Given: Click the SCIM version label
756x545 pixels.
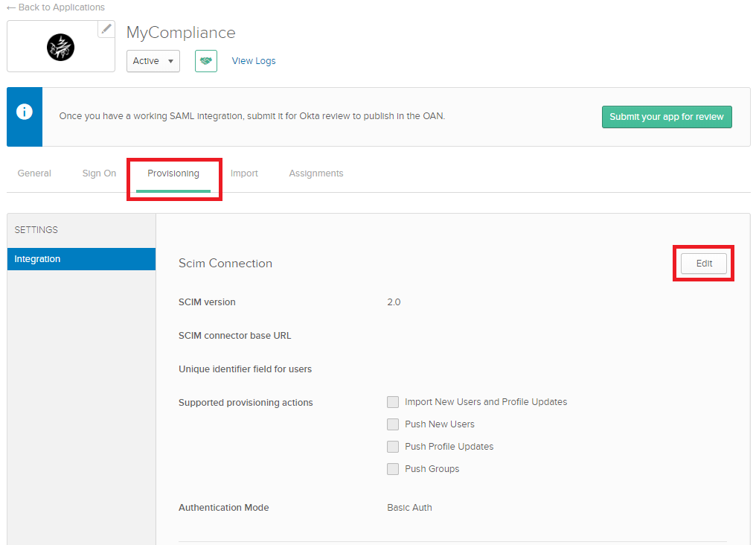Looking at the screenshot, I should pos(207,302).
